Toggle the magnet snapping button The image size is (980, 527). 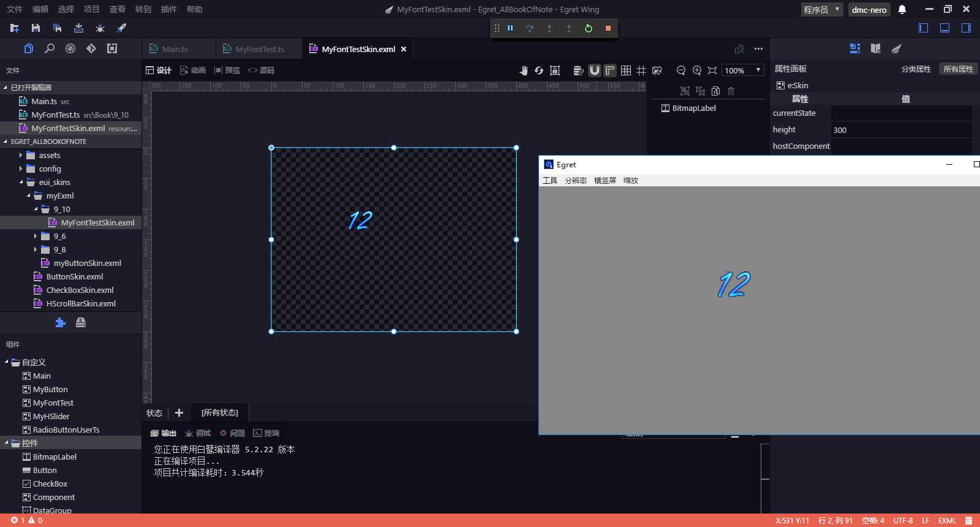tap(594, 70)
